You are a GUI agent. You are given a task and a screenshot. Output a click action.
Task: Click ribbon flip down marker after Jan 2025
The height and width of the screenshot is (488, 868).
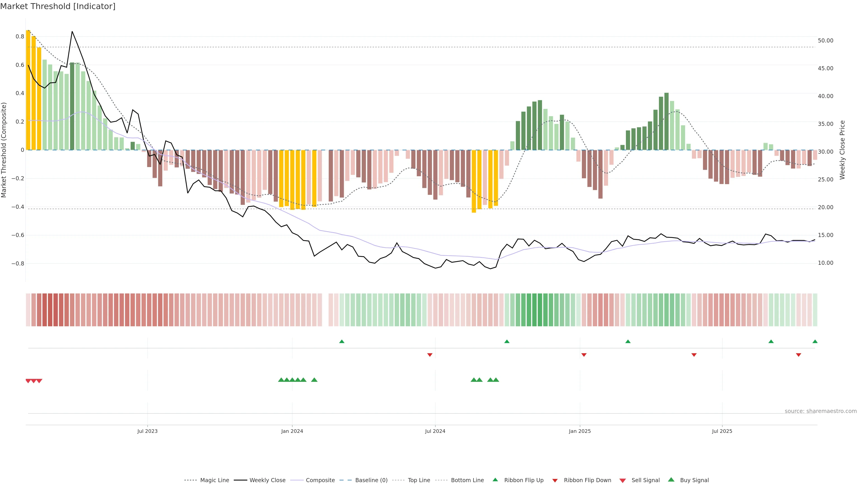pyautogui.click(x=584, y=355)
